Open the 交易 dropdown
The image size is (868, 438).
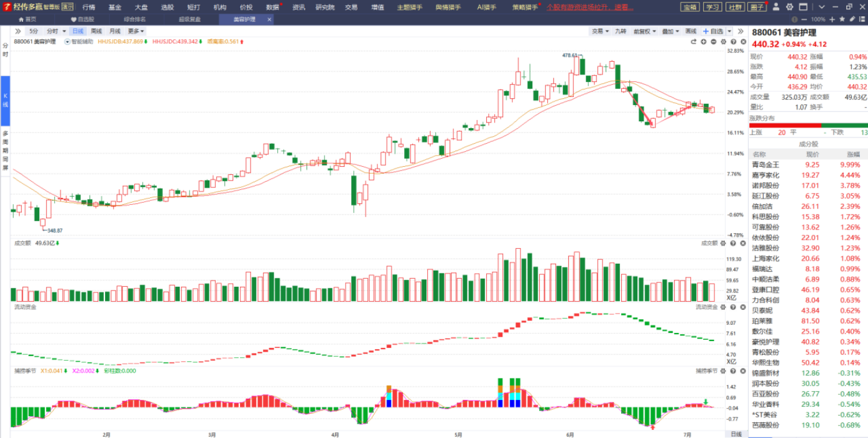pos(599,31)
